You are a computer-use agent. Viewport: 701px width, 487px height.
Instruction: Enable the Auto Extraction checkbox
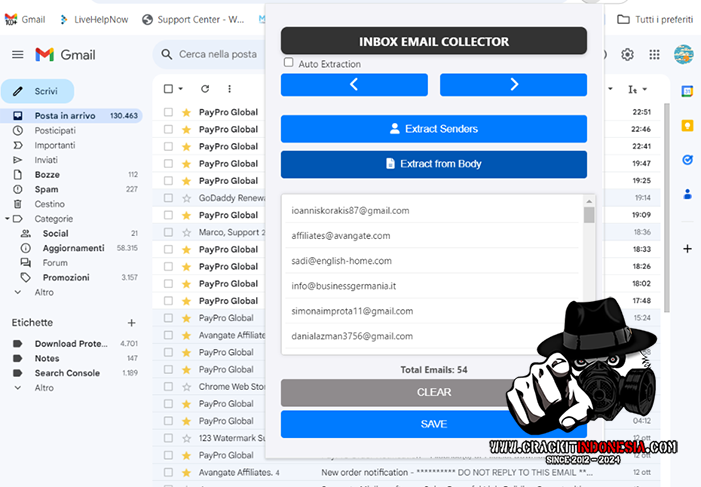[x=289, y=63]
